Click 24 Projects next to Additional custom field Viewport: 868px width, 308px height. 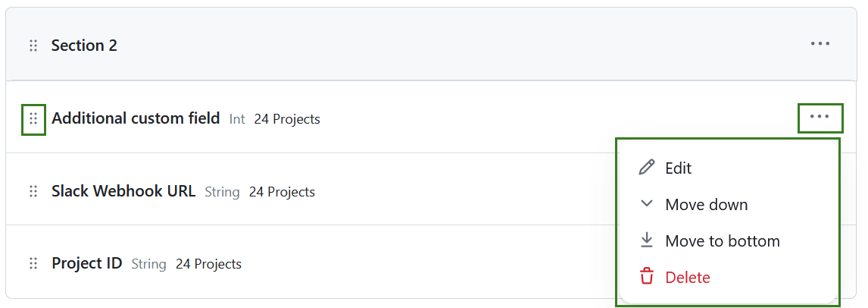(287, 119)
